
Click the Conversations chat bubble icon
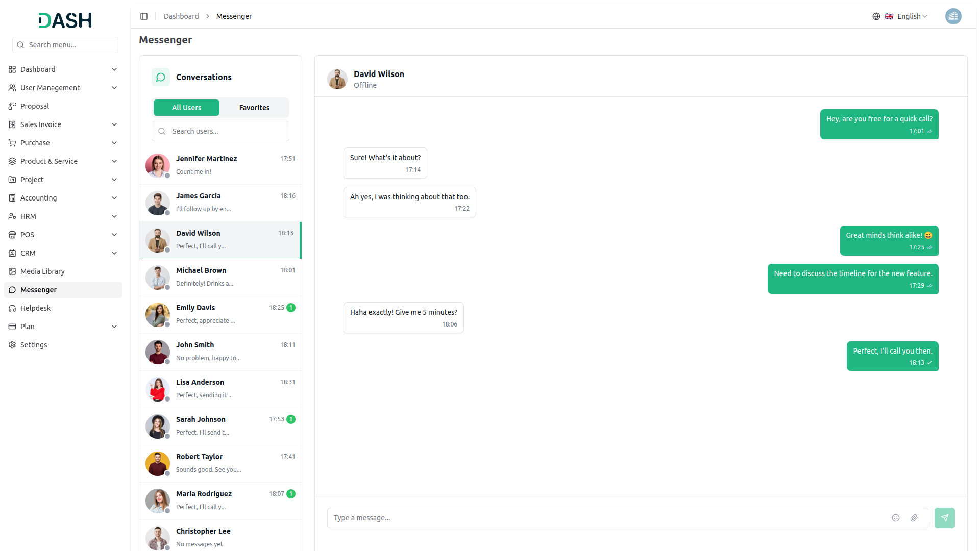(161, 77)
